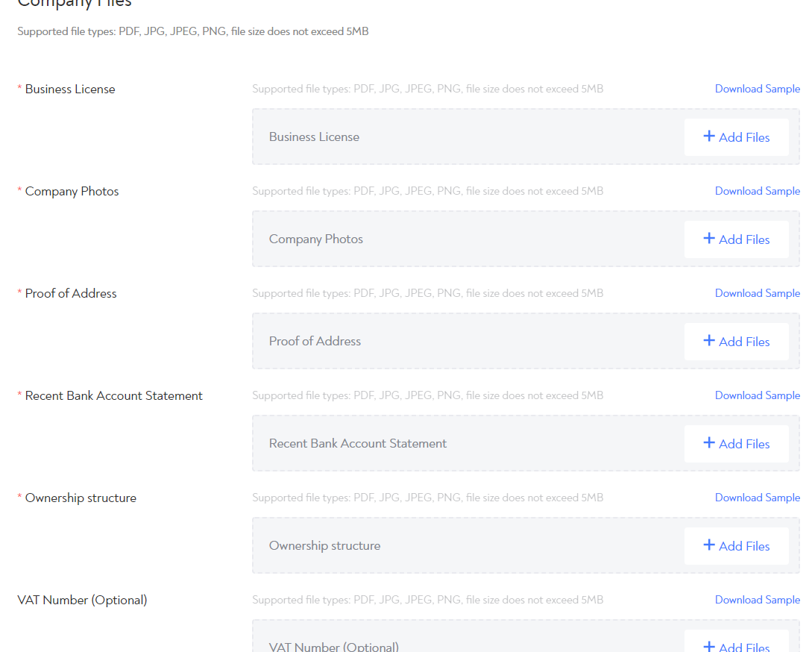
Task: Download sample for Company Photos
Action: click(757, 191)
